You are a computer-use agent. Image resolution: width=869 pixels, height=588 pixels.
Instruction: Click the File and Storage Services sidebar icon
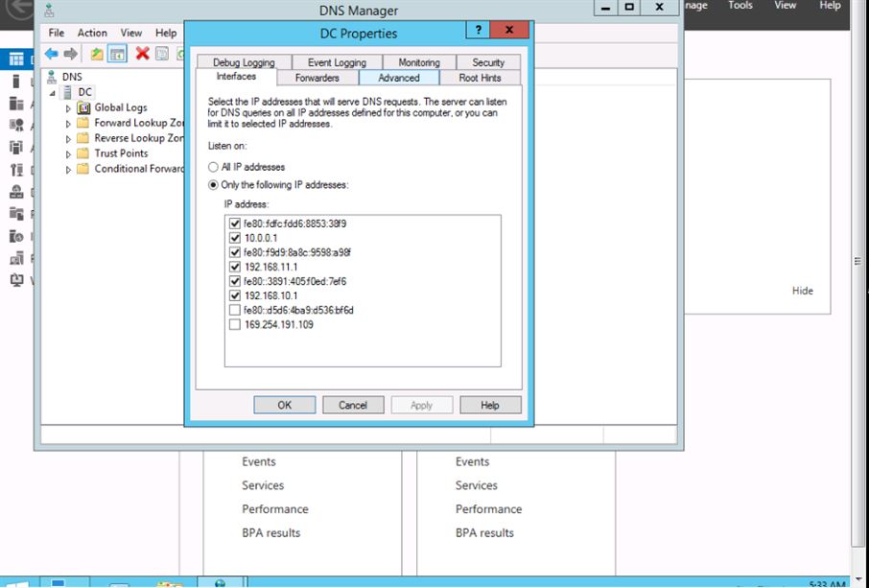coord(16,214)
